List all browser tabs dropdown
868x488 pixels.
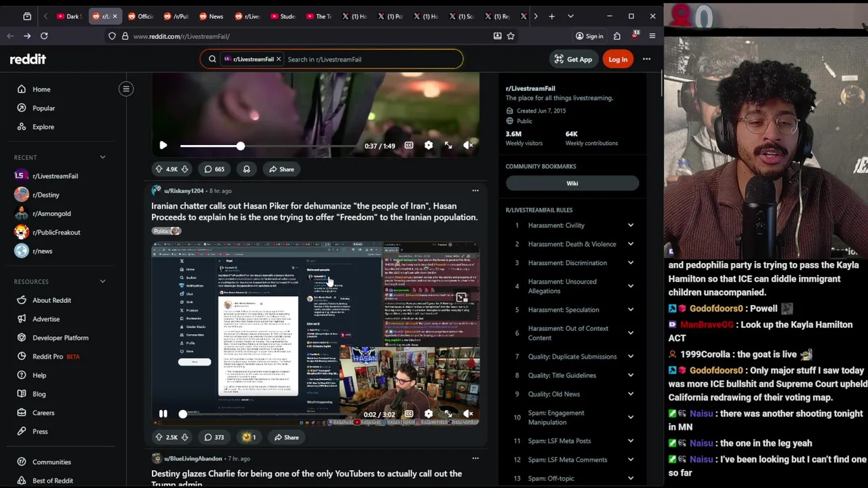point(570,16)
